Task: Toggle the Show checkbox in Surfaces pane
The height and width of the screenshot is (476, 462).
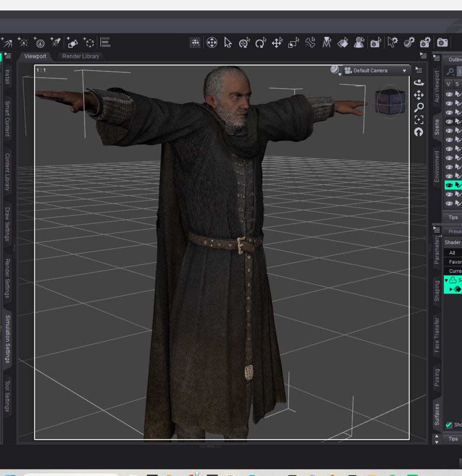Action: [449, 425]
